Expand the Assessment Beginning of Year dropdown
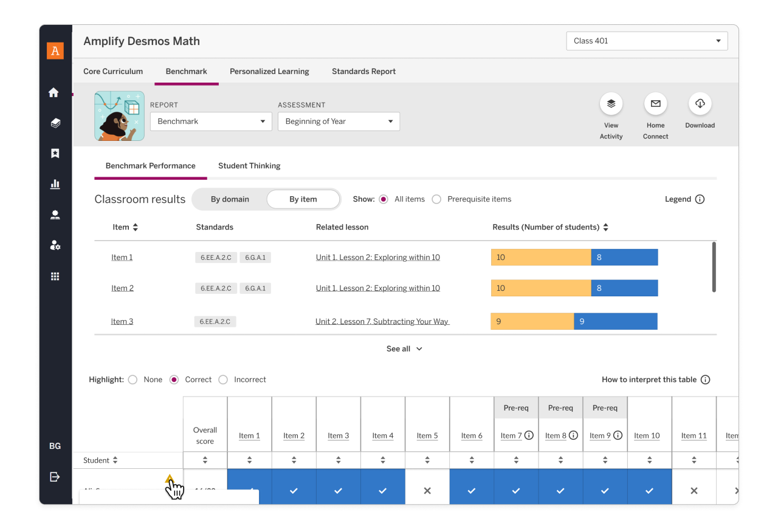The height and width of the screenshot is (532, 778). 339,121
